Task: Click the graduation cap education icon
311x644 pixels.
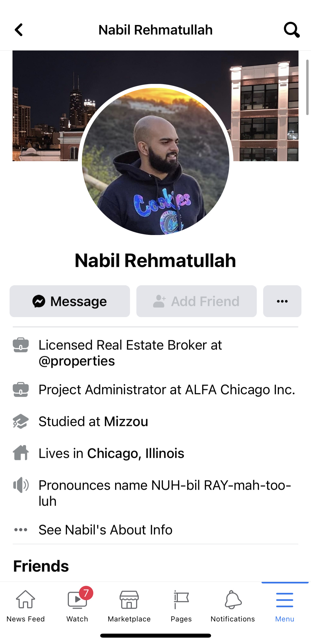Action: (x=21, y=421)
